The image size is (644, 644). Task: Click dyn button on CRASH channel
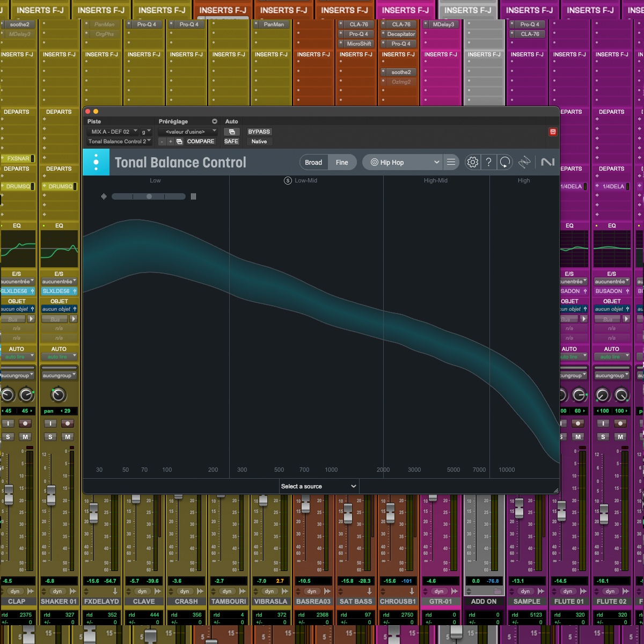(185, 591)
